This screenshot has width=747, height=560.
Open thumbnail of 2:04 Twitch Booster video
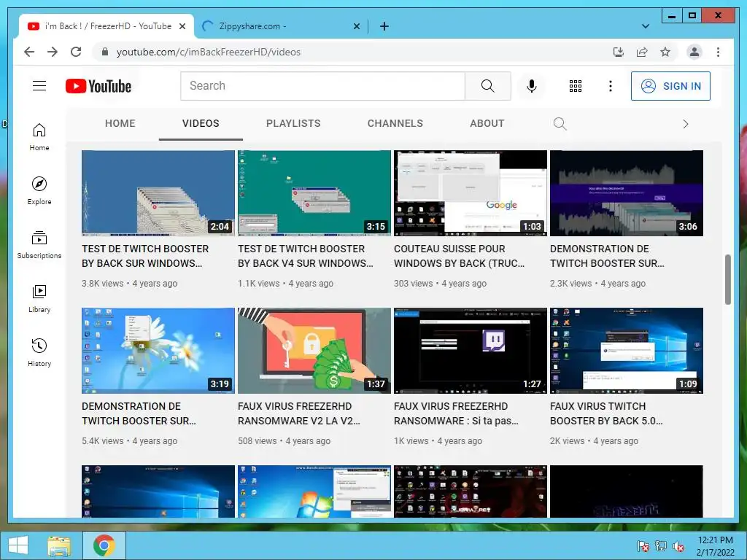(x=158, y=192)
